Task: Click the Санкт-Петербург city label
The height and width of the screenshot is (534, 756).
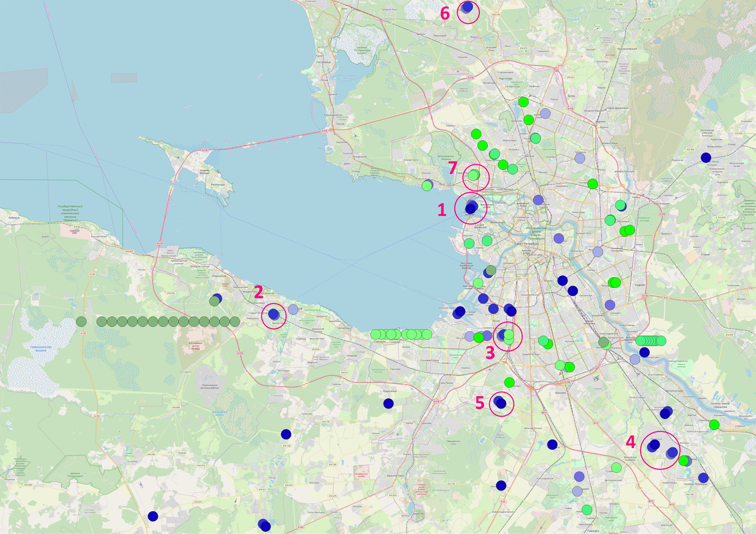Action: tap(526, 244)
